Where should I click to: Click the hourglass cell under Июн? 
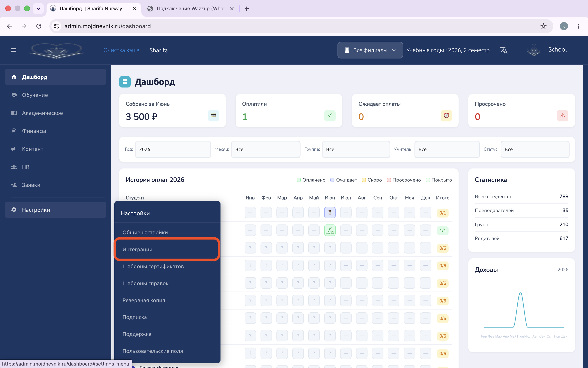click(330, 212)
